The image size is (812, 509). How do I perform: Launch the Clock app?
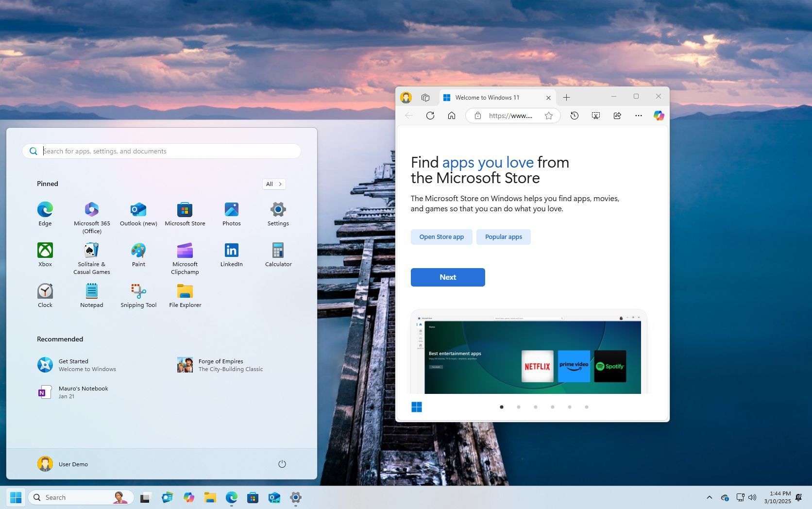(45, 295)
